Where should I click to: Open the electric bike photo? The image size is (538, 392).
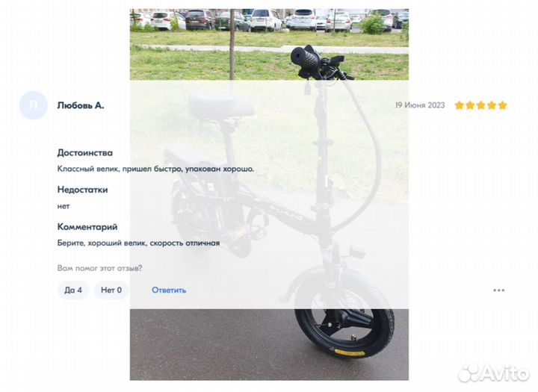(269, 194)
